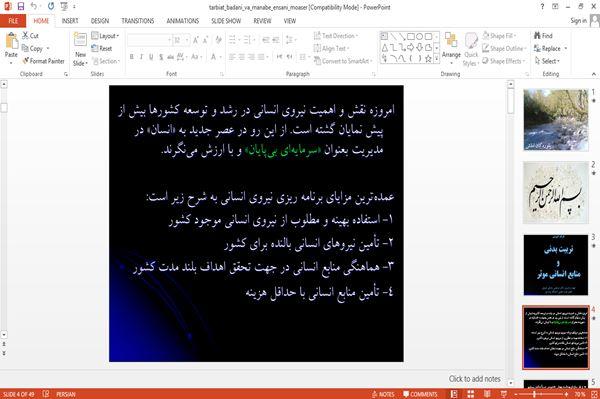Open the Select dropdown in Editing
This screenshot has height=399, width=600.
point(547,61)
